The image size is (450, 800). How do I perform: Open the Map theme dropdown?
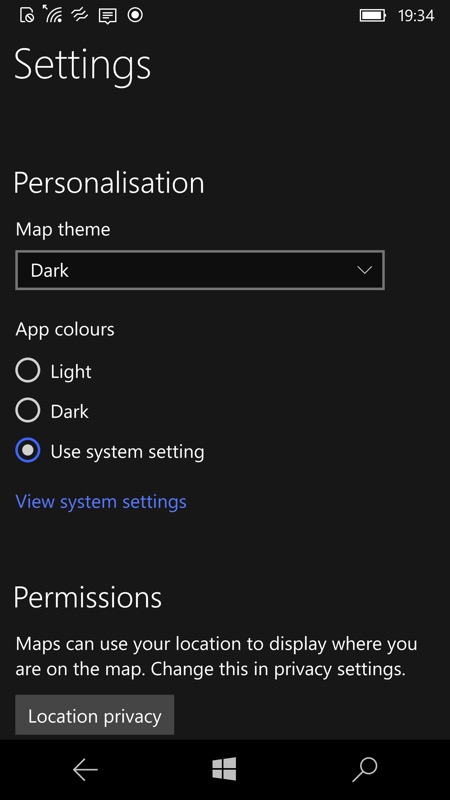tap(199, 270)
